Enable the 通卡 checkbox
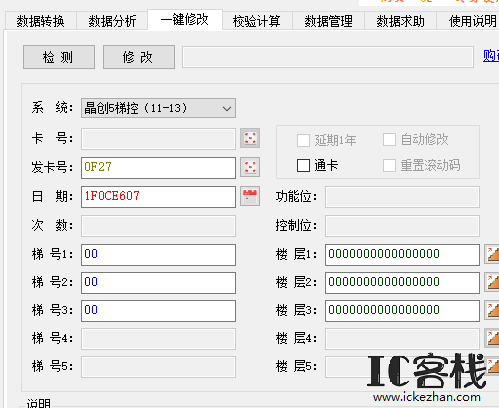The image size is (499, 408). pos(303,165)
